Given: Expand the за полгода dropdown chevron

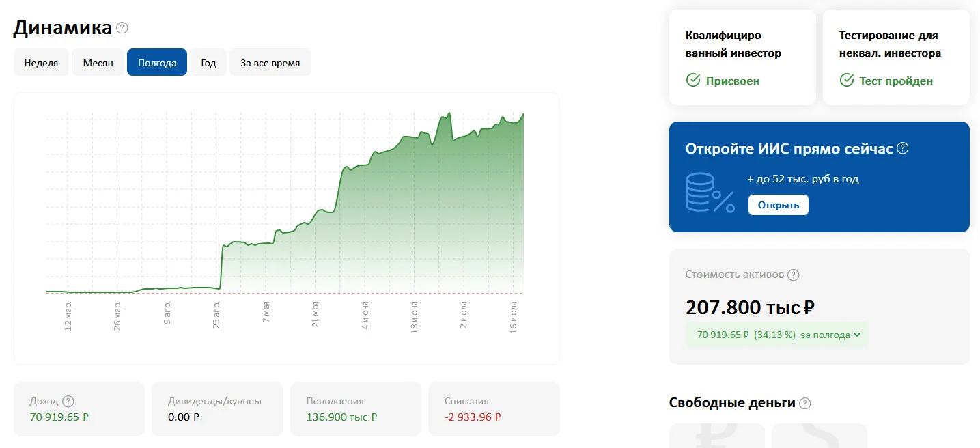Looking at the screenshot, I should click(x=857, y=335).
